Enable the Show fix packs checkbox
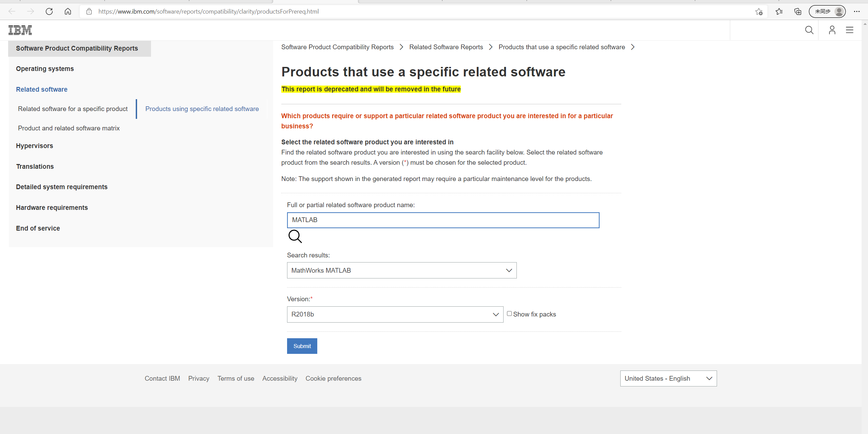Screen dimensions: 868x434 (509, 313)
